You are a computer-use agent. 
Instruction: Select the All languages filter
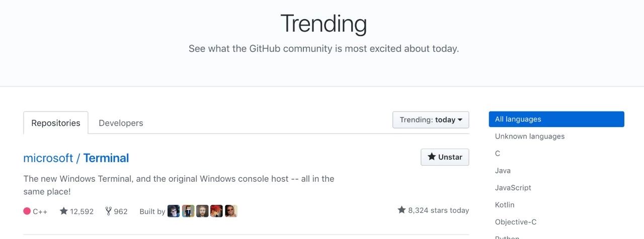click(x=556, y=119)
